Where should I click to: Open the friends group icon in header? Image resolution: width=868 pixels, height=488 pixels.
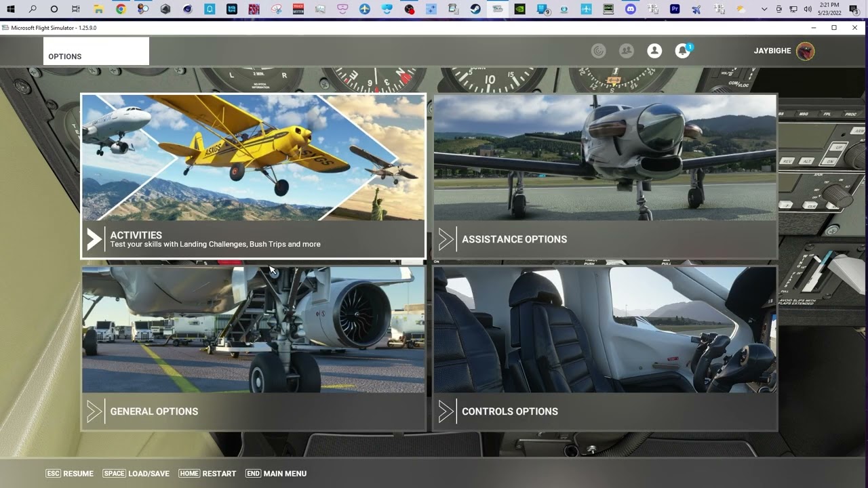click(x=627, y=51)
